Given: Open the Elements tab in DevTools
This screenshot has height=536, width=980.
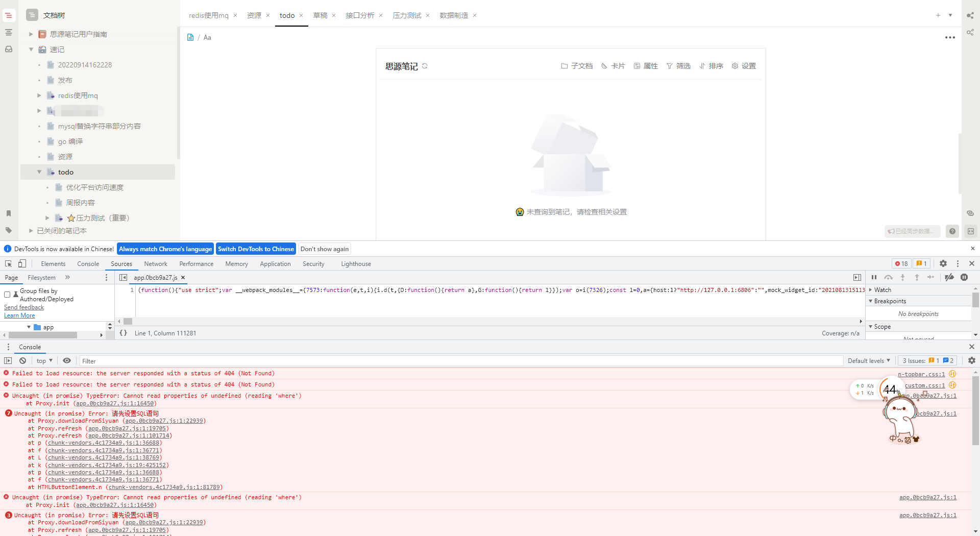Looking at the screenshot, I should (53, 264).
